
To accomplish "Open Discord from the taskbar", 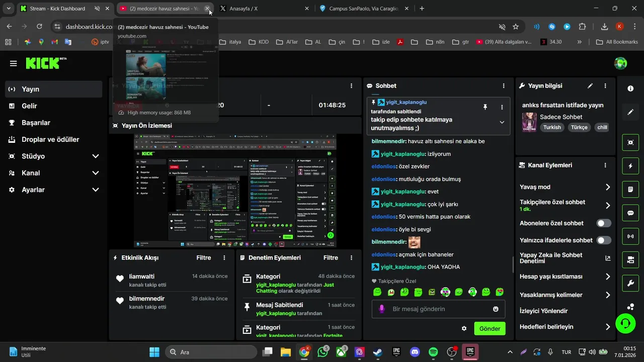I will tap(415, 352).
